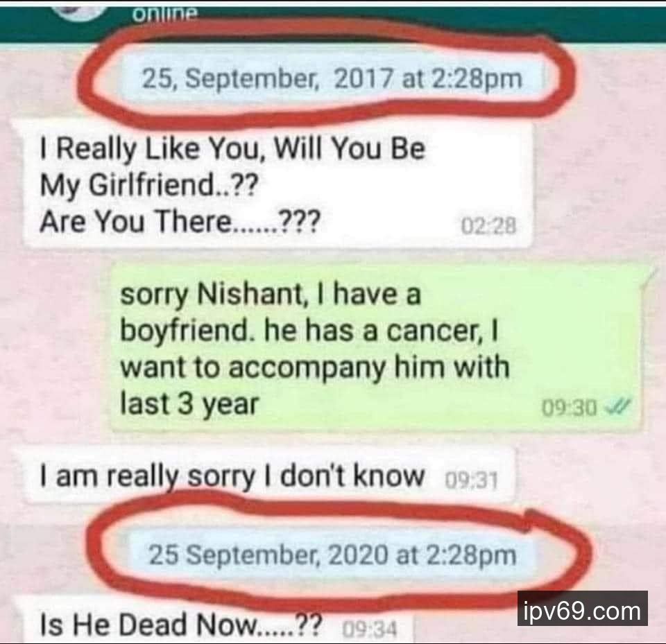Click the 02:28 message timestamp

[488, 225]
